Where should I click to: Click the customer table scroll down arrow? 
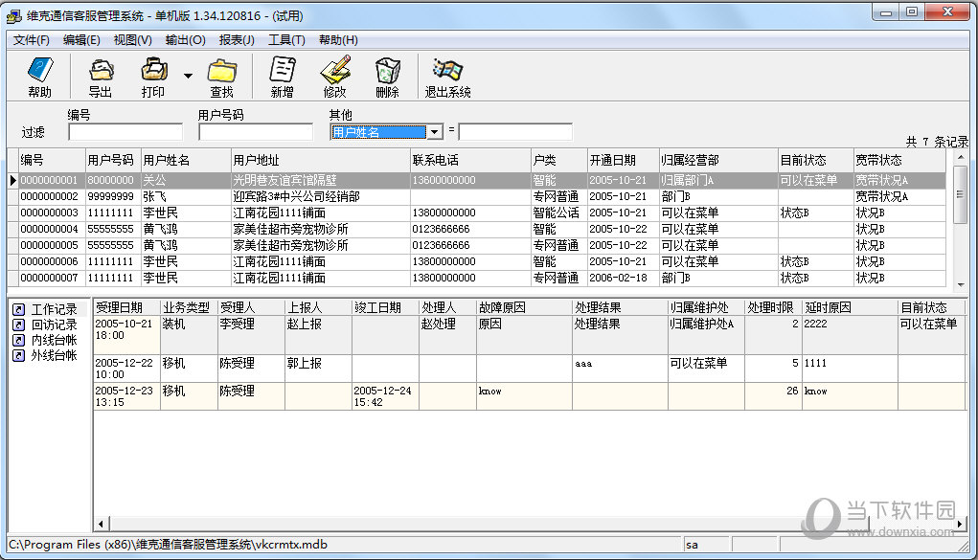point(961,284)
